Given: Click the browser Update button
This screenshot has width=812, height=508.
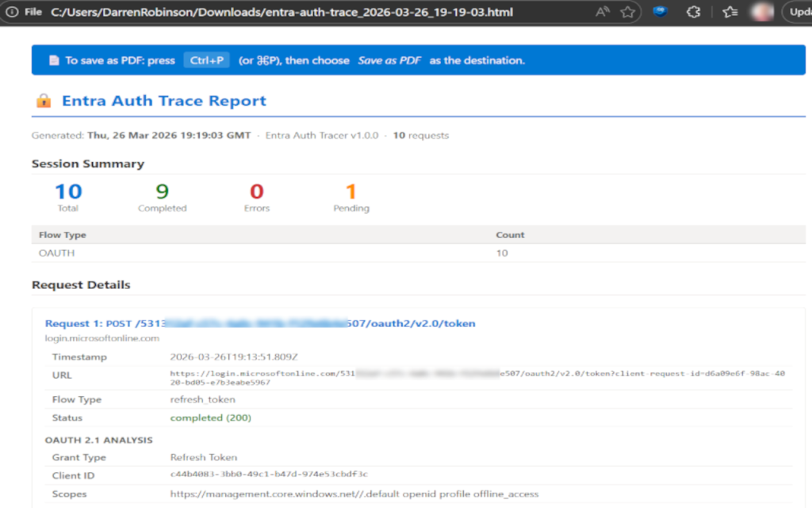Looking at the screenshot, I should click(x=797, y=12).
